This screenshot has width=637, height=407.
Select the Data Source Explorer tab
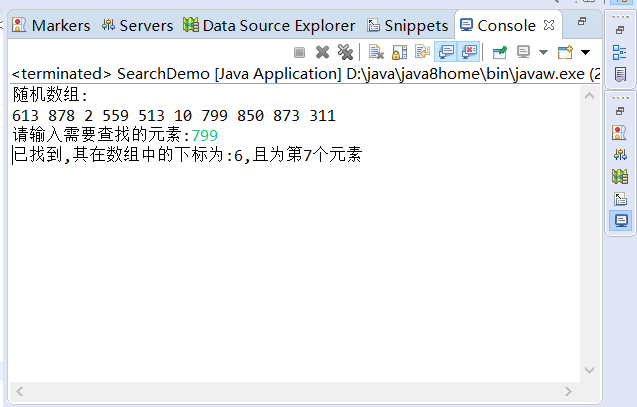point(269,26)
